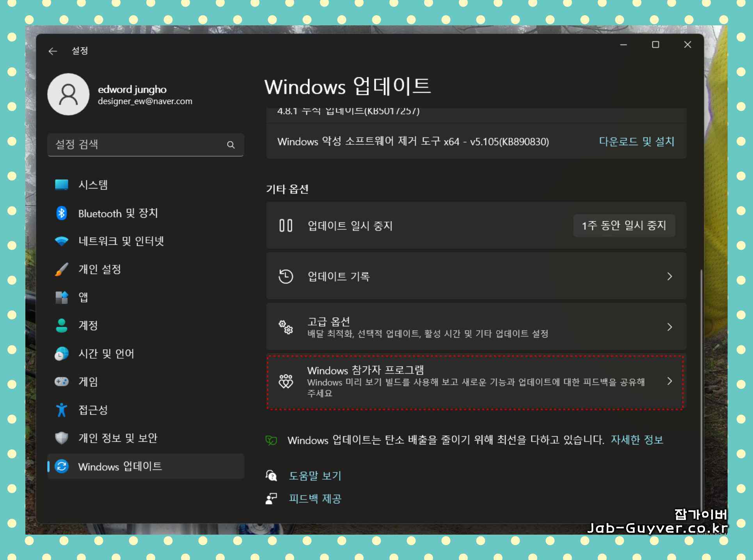
Task: Select 시스템 in the sidebar menu
Action: pos(93,185)
